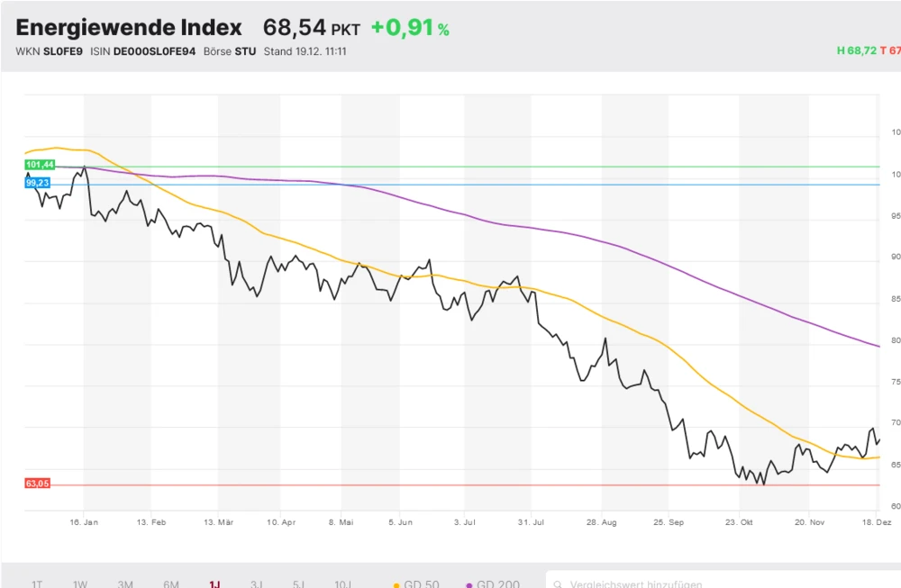Open the 6M chart view
The width and height of the screenshot is (901, 588).
(169, 583)
